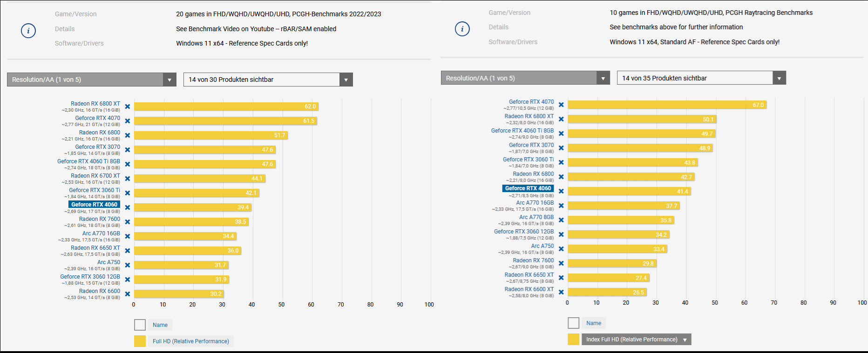Click yellow legend swatch under raytracing chart
The height and width of the screenshot is (353, 868).
coord(573,339)
